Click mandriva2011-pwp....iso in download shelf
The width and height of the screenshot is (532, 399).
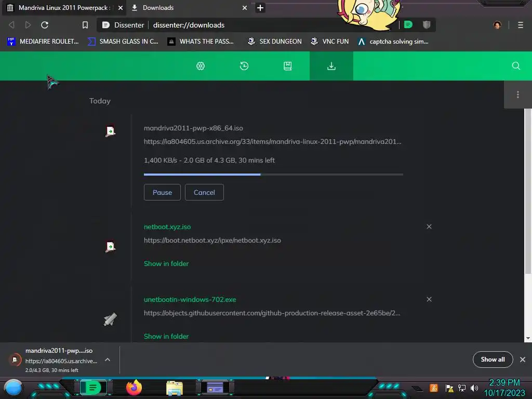pos(59,351)
